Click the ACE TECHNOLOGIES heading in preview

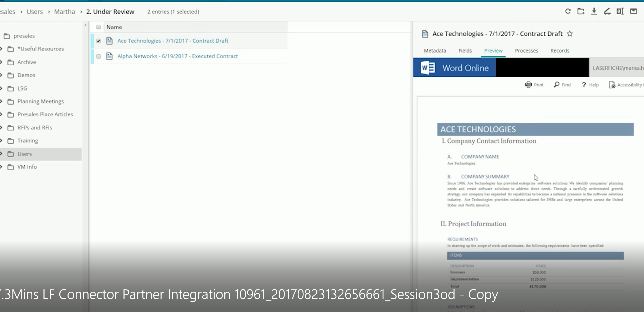[x=478, y=129]
